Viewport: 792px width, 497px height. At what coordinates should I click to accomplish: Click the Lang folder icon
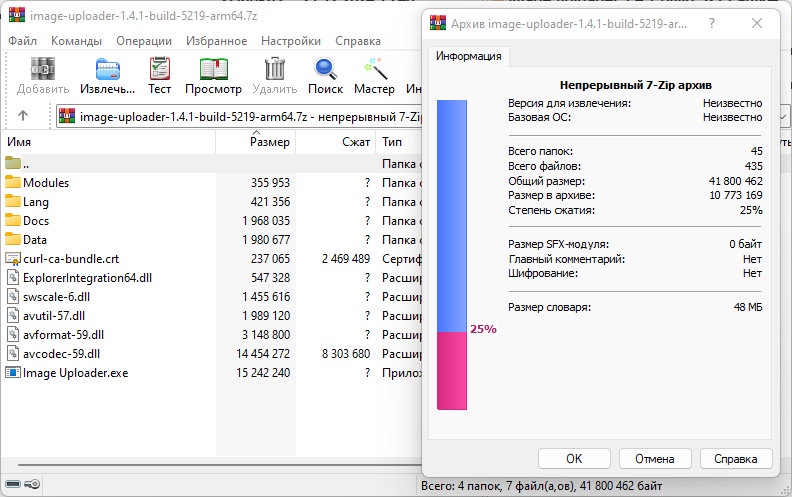pos(13,201)
